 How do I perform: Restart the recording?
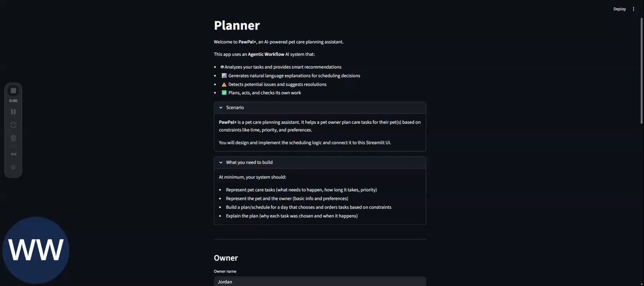click(14, 125)
